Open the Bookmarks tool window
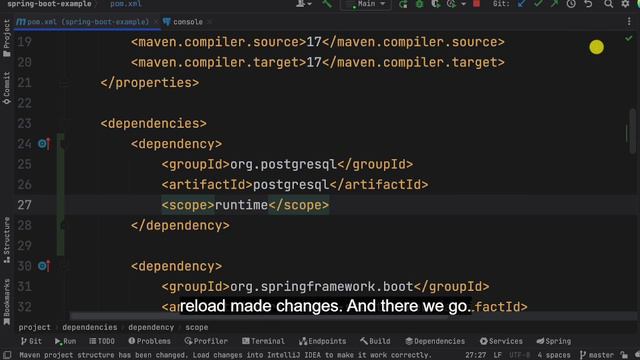The image size is (640, 360). (x=7, y=302)
